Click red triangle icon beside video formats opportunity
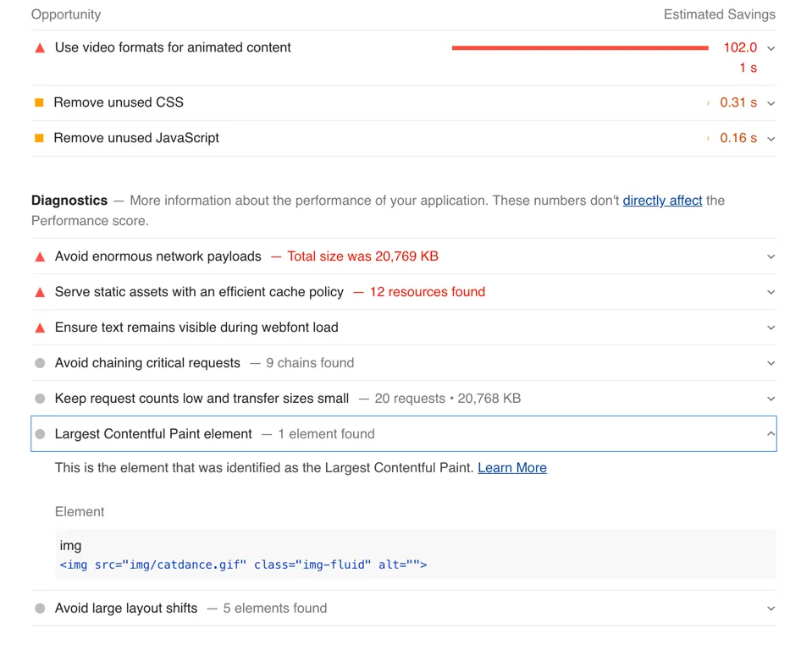 click(40, 48)
